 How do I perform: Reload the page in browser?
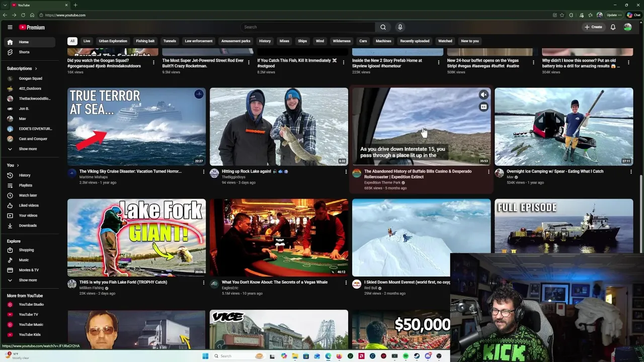(23, 15)
